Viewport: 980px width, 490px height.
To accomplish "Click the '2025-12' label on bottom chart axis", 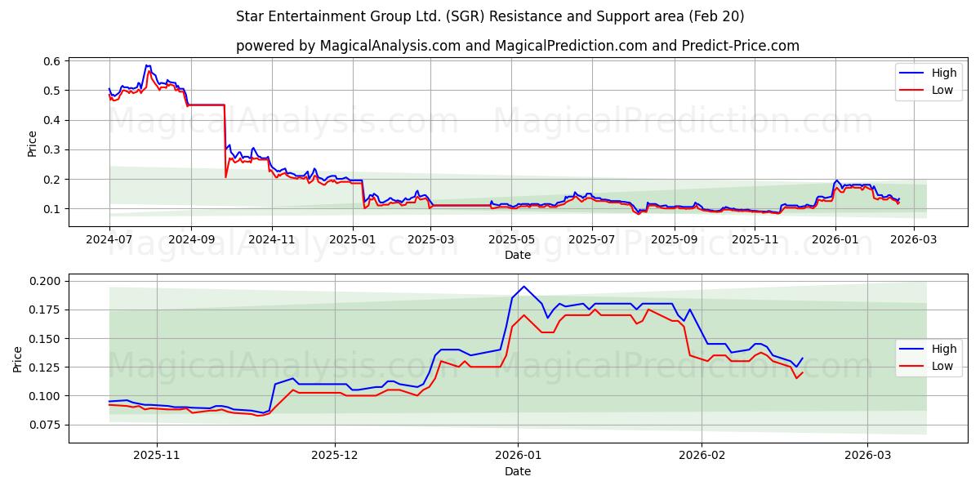I will click(335, 456).
